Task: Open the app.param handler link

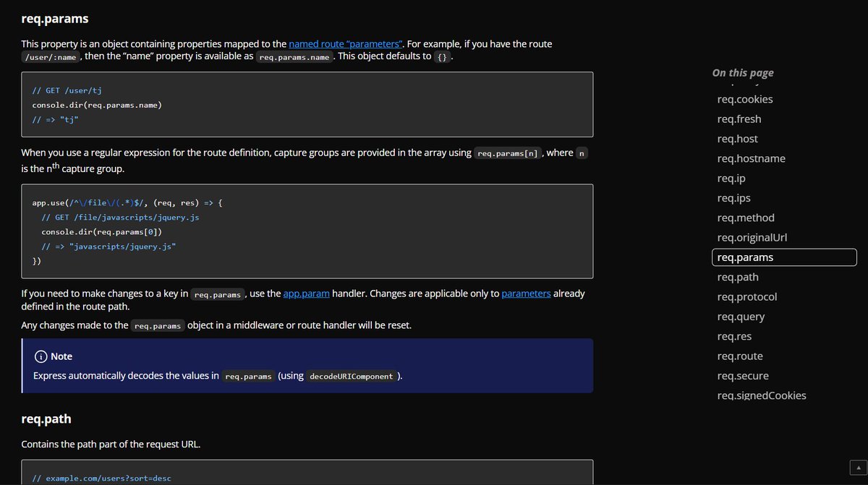Action: (306, 293)
